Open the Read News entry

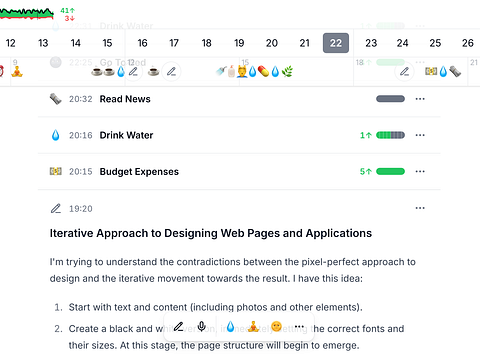[125, 99]
